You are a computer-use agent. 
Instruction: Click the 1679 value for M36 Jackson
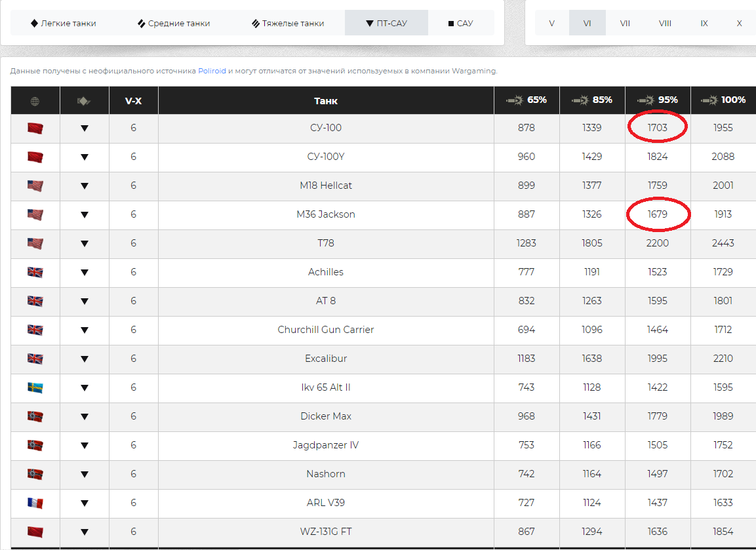[x=658, y=214]
